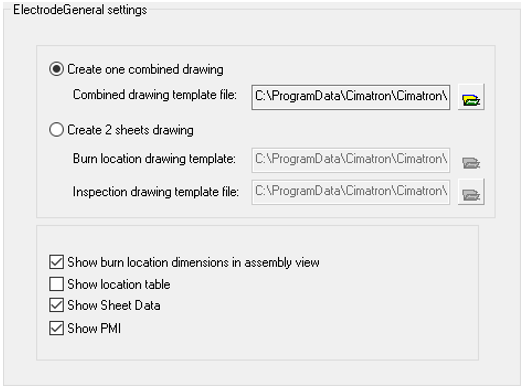Browse for combined drawing template file
The image size is (524, 388).
[x=471, y=97]
